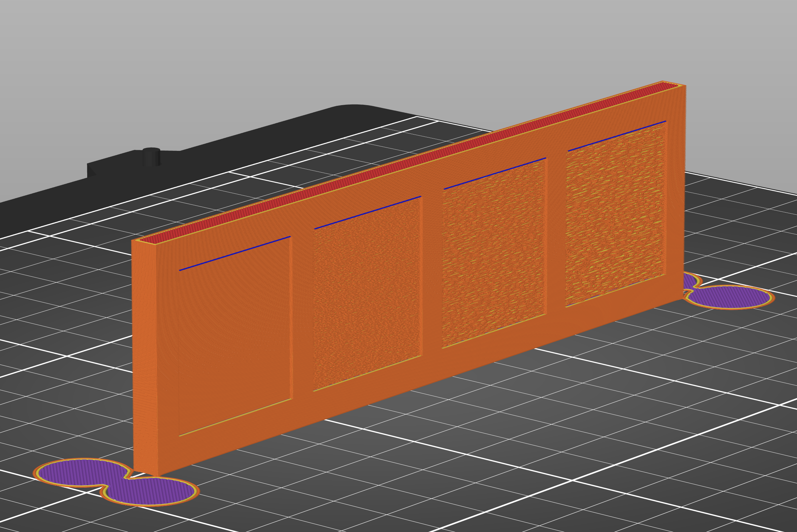Screen dimensions: 797x532
Task: Click the blue line above the smooth panel
Action: click(235, 253)
